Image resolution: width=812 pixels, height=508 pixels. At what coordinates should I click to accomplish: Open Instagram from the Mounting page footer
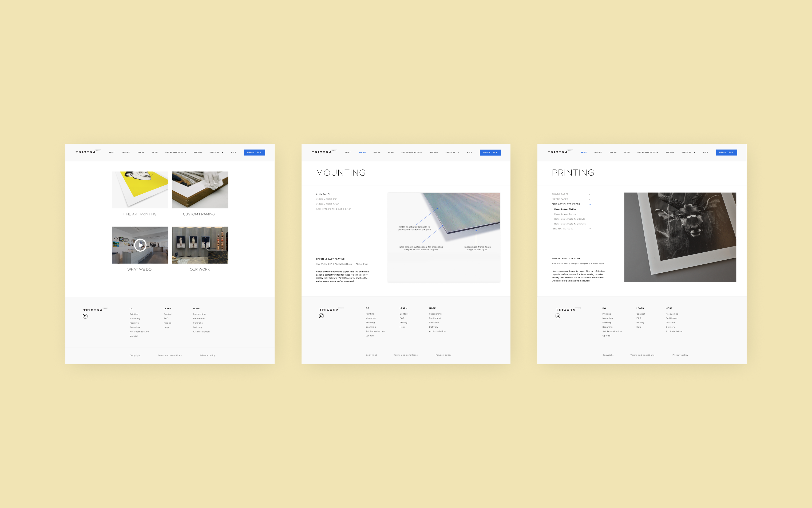pyautogui.click(x=321, y=316)
